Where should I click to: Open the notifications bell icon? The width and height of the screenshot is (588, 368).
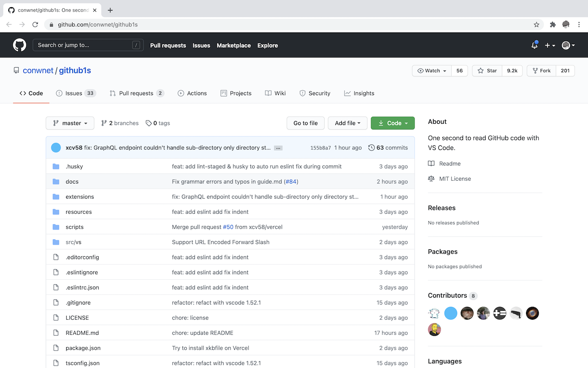(x=534, y=45)
